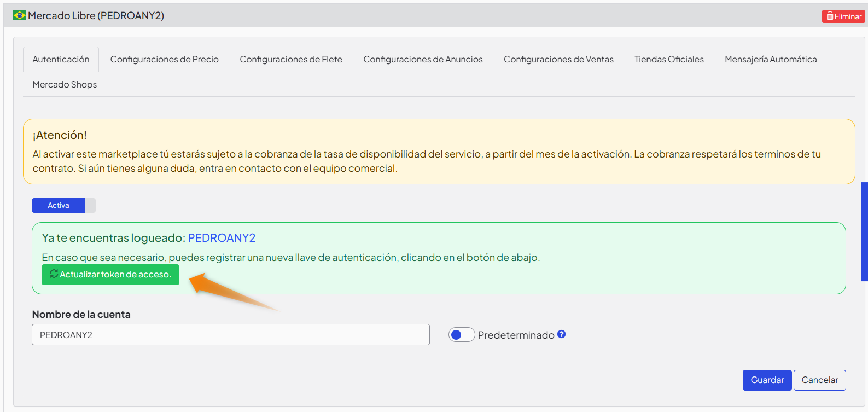Click the blue vertical scrollbar thumb
The image size is (868, 412).
pyautogui.click(x=865, y=231)
